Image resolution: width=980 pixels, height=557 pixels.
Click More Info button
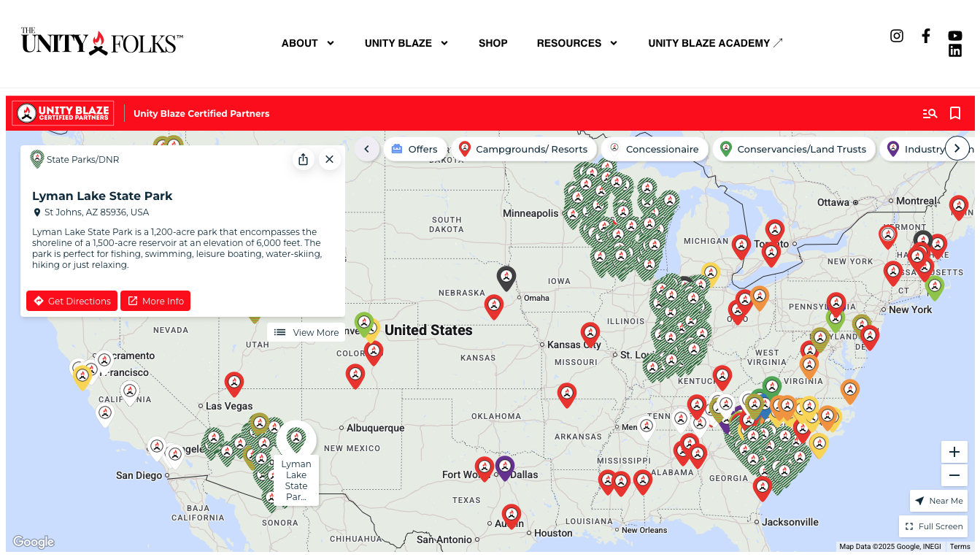pos(155,301)
